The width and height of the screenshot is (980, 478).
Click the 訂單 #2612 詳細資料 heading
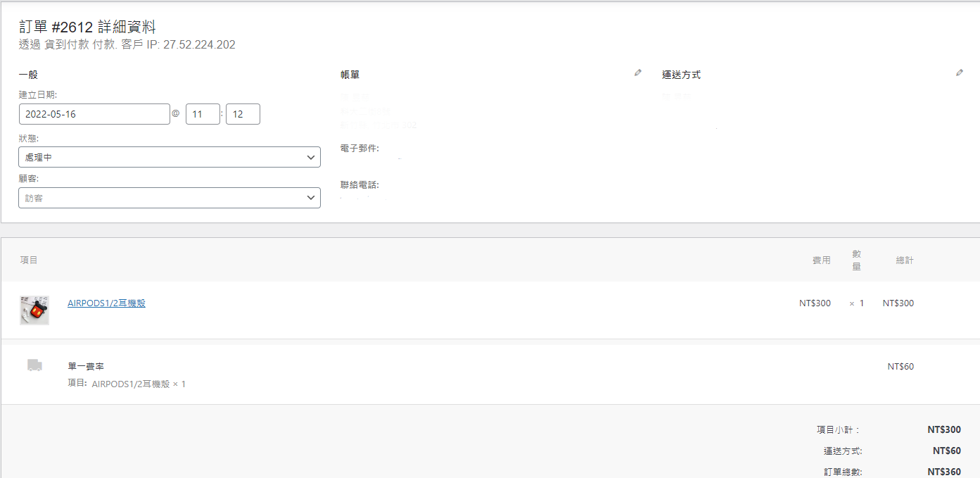87,27
